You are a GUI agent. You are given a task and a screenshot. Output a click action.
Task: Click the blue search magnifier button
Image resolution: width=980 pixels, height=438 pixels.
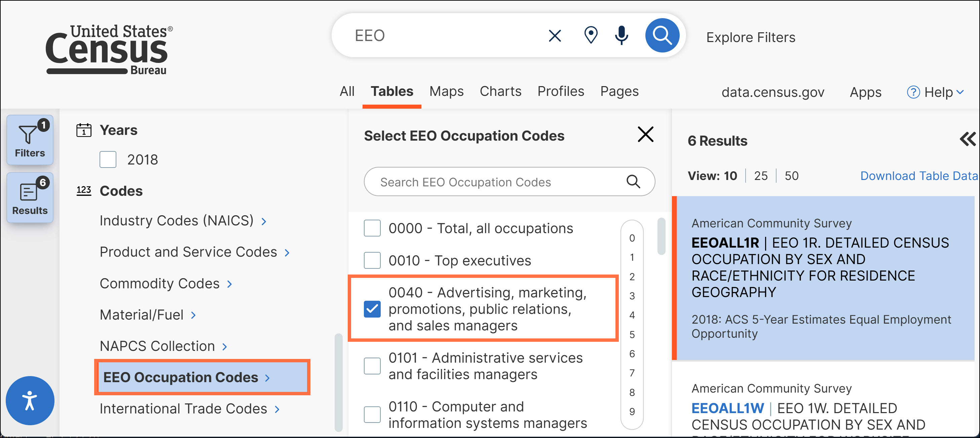click(662, 35)
